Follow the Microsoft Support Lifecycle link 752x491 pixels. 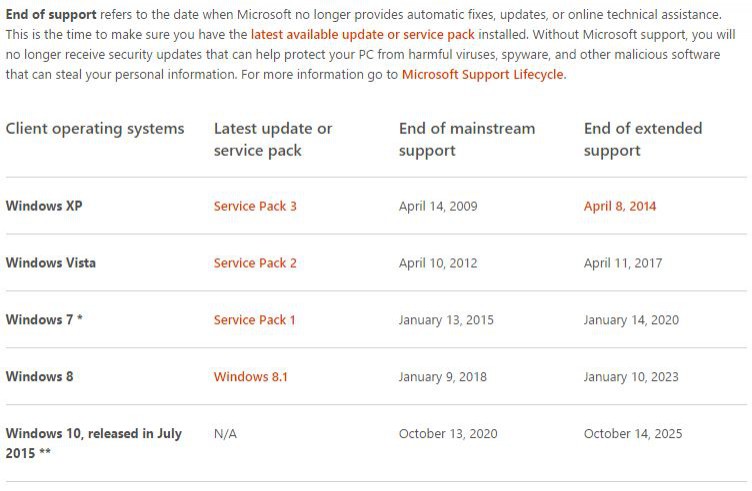tap(483, 75)
